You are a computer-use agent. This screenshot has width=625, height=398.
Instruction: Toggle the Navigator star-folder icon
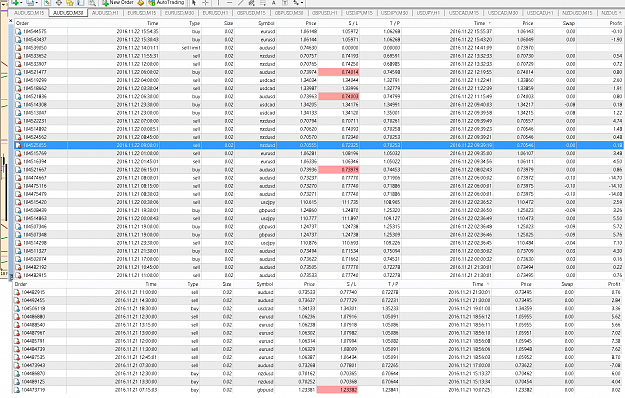pyautogui.click(x=70, y=2)
